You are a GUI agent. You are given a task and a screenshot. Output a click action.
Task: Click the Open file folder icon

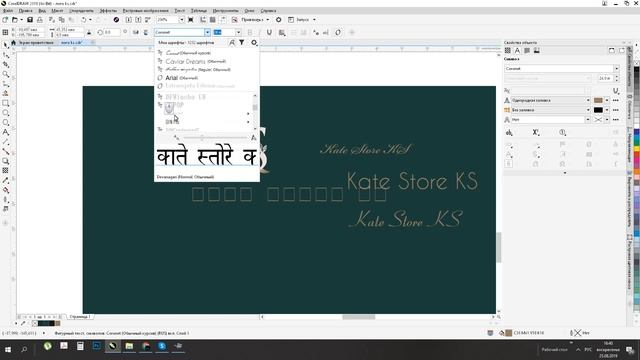(15, 20)
